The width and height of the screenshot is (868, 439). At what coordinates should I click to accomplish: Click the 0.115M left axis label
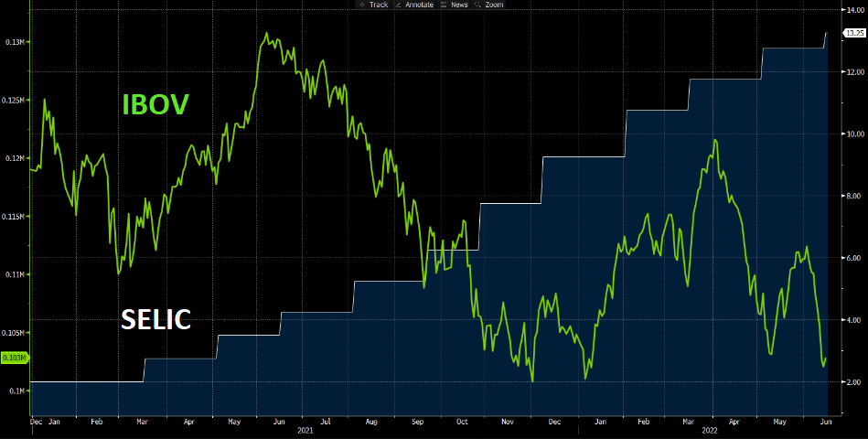14,217
